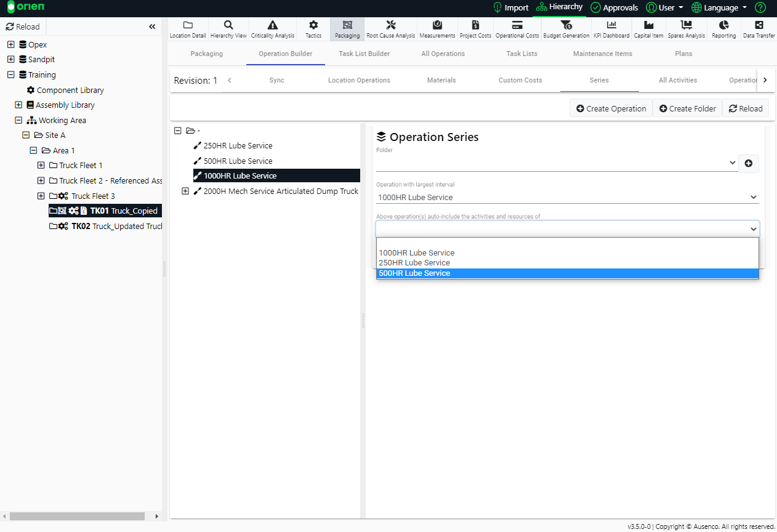Click Reload button in operation panel
Image resolution: width=777 pixels, height=532 pixels.
(x=746, y=108)
